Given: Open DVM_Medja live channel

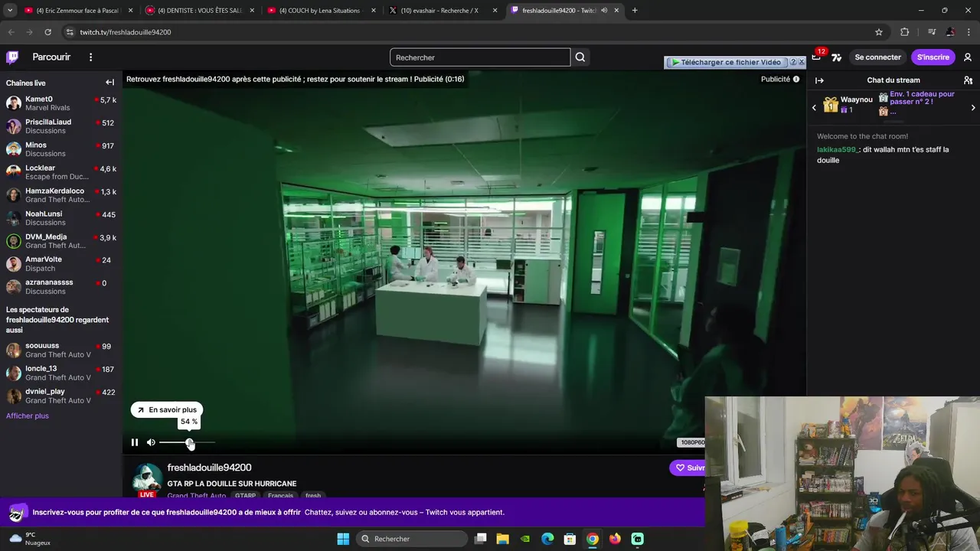Looking at the screenshot, I should point(61,241).
